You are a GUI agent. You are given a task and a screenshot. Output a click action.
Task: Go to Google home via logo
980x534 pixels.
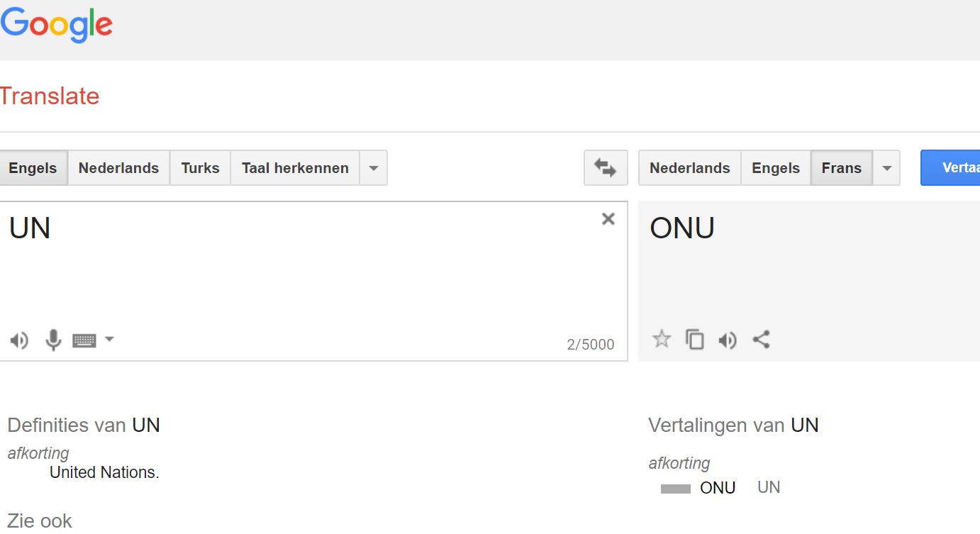tap(57, 26)
